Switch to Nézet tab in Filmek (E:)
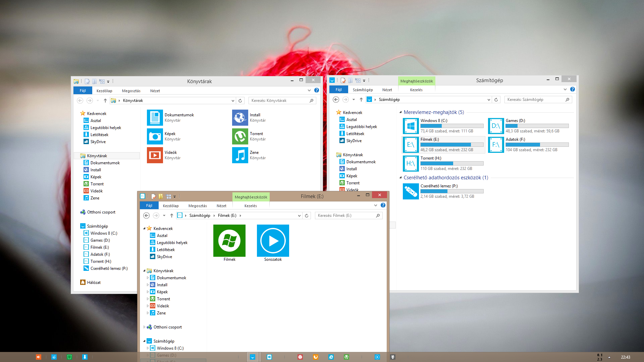 pos(221,206)
